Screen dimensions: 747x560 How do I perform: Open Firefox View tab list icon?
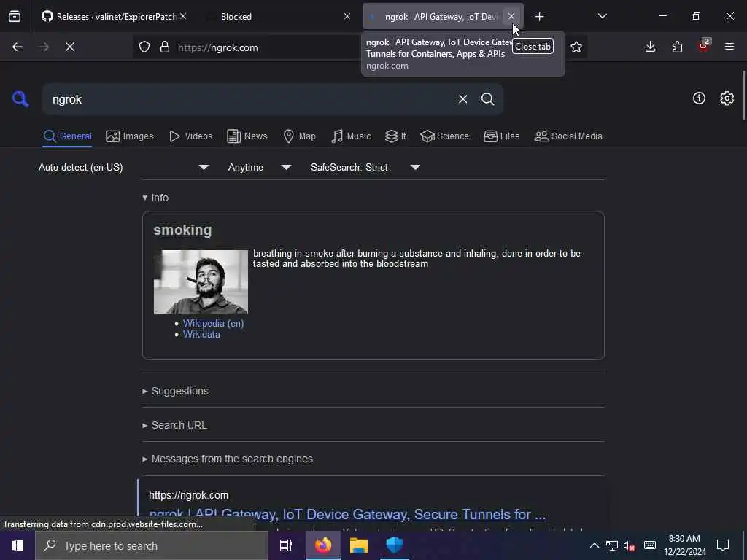point(15,17)
